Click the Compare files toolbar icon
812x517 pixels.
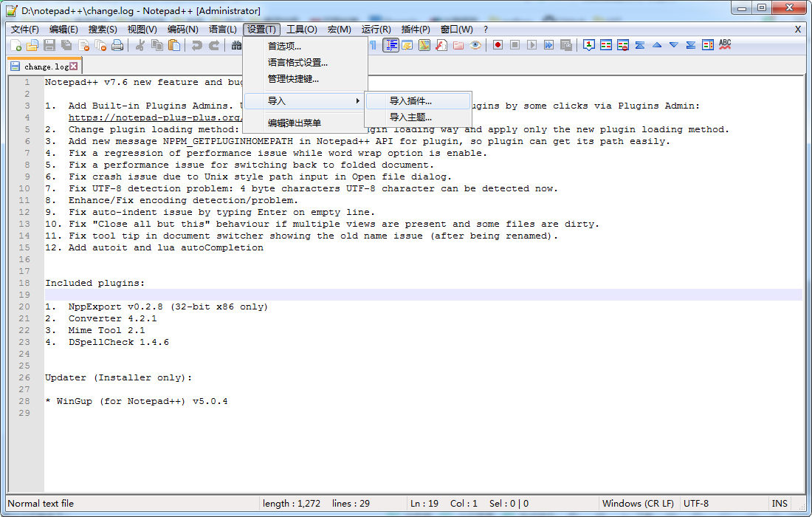pyautogui.click(x=606, y=45)
